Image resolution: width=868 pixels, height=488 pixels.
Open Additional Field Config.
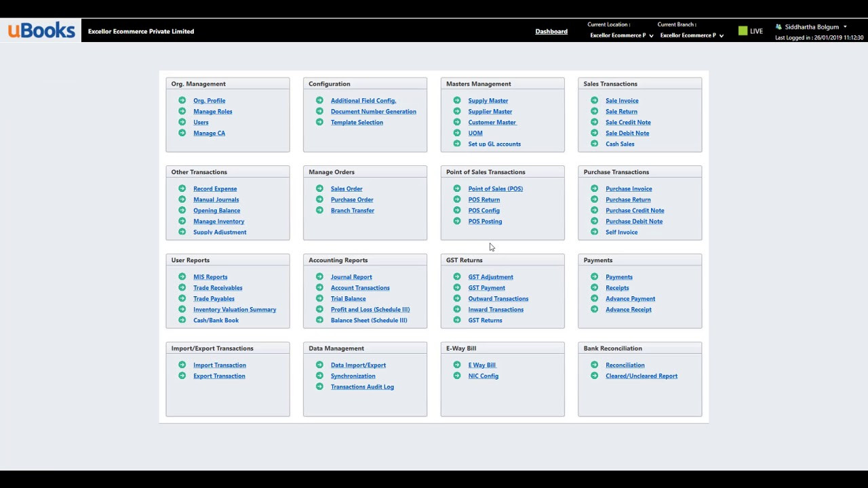point(363,100)
